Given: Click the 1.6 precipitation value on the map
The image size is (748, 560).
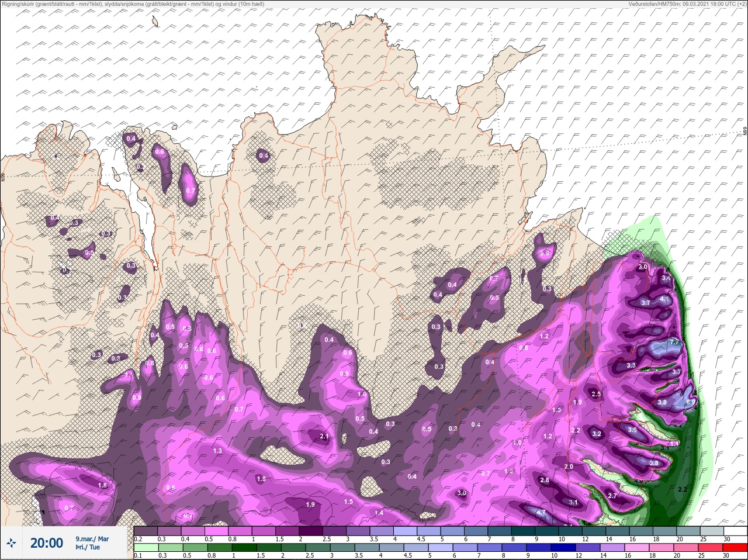Looking at the screenshot, I should click(x=362, y=395).
